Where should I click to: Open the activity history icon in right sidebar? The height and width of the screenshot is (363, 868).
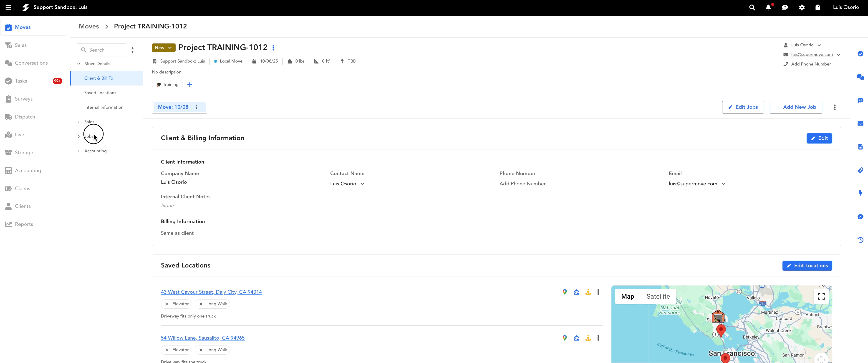860,240
